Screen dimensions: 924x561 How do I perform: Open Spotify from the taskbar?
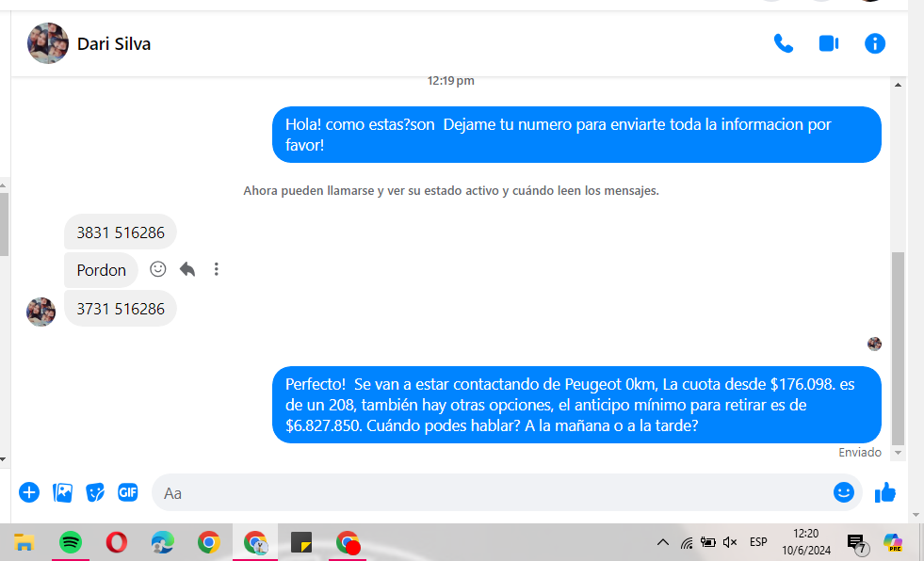point(71,542)
